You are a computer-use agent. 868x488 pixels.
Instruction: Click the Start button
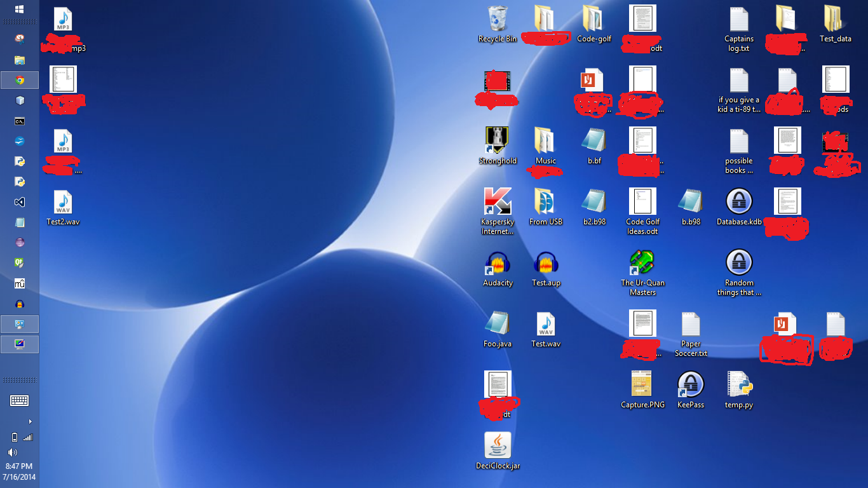tap(19, 10)
